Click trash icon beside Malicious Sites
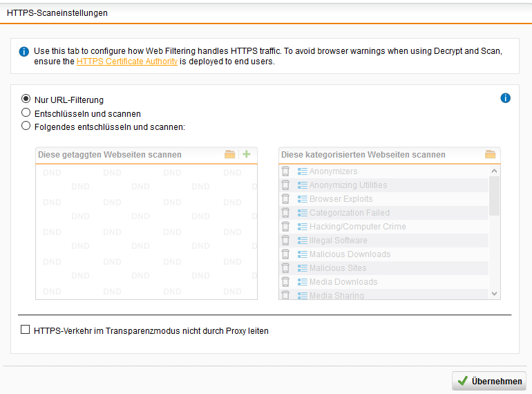The height and width of the screenshot is (394, 532). point(286,268)
